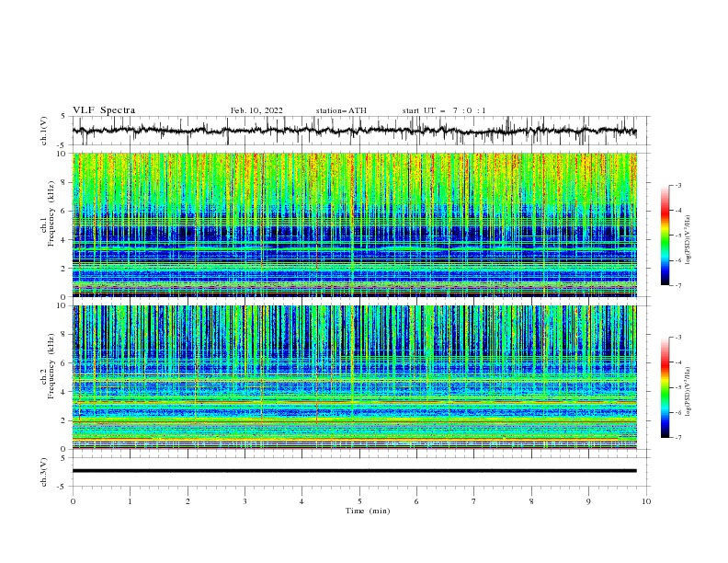Click the time axis tick label "5"
This screenshot has width=728, height=563.
[359, 501]
